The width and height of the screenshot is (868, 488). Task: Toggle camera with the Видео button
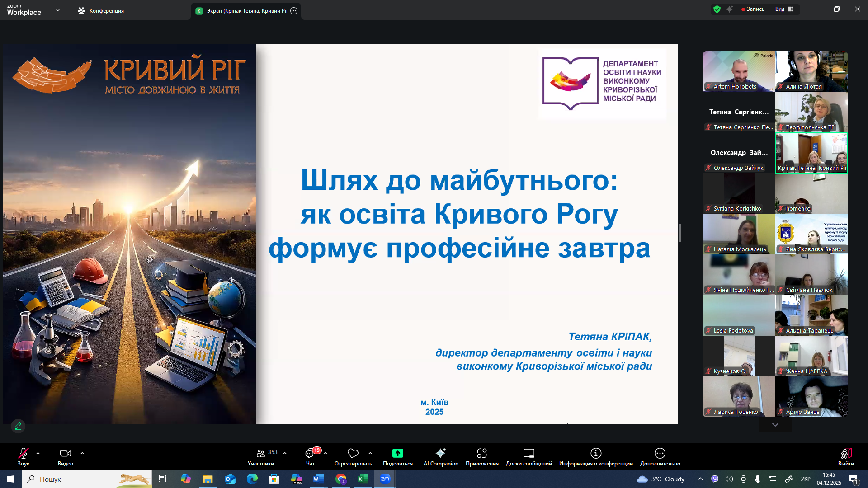[x=65, y=453]
